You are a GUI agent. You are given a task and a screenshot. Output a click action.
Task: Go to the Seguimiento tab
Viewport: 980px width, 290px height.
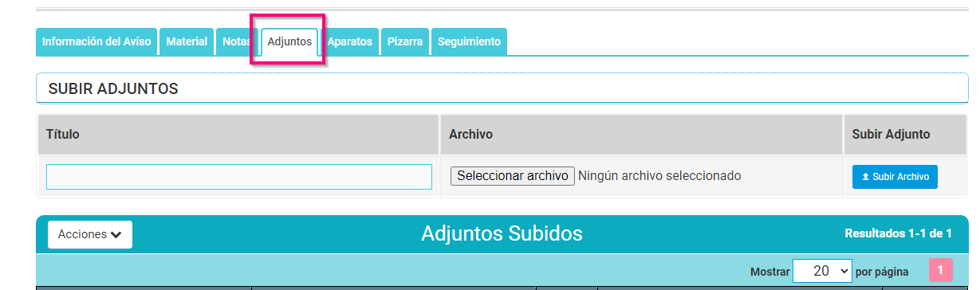469,42
